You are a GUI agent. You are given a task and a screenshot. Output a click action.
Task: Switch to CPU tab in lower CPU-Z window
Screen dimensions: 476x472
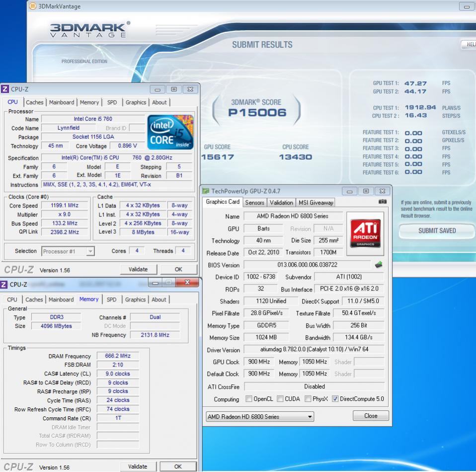[12, 300]
